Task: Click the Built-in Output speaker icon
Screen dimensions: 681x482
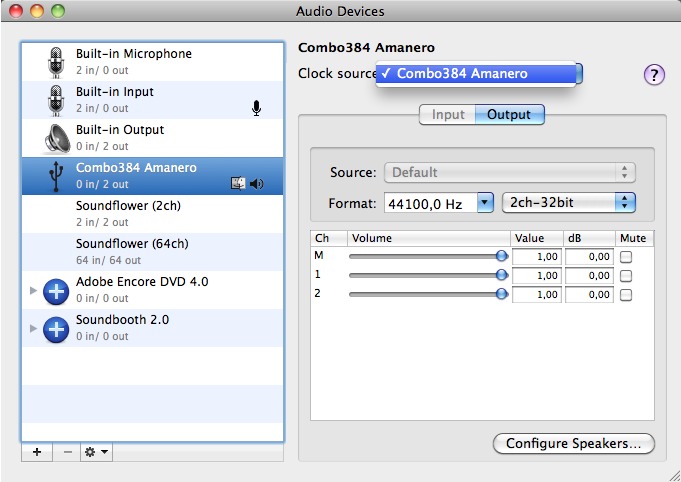Action: 57,139
